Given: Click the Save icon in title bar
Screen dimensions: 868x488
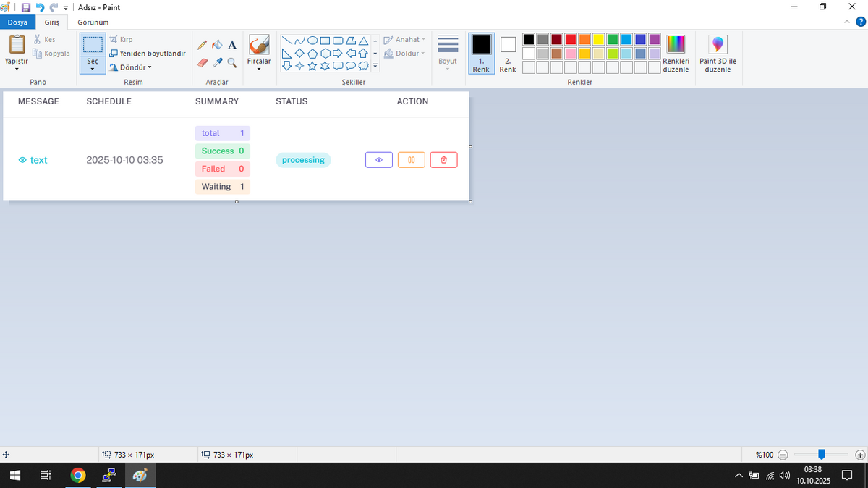Looking at the screenshot, I should tap(26, 7).
